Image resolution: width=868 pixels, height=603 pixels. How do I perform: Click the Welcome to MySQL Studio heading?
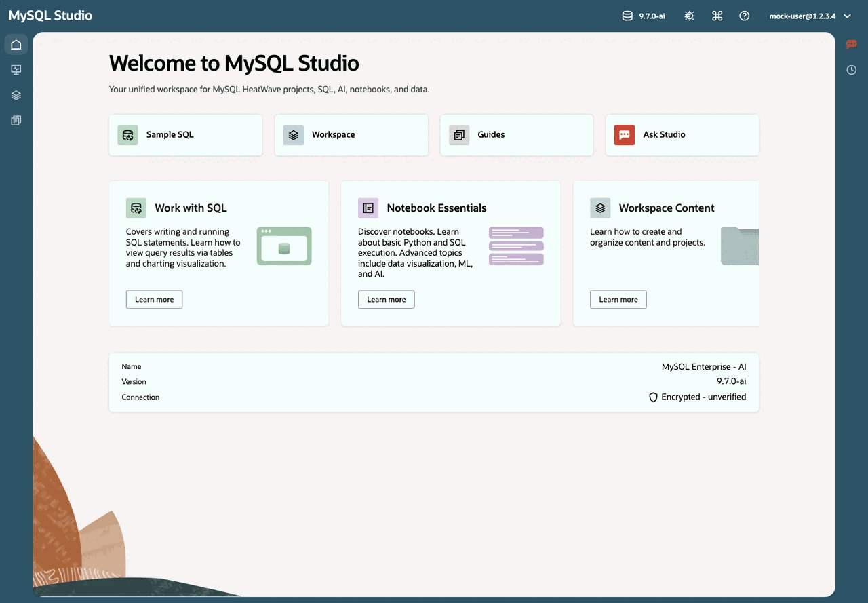pyautogui.click(x=234, y=63)
